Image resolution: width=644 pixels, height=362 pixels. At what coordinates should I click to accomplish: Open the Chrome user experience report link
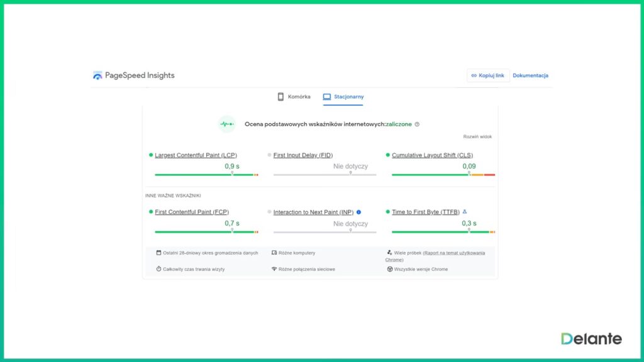coord(453,253)
